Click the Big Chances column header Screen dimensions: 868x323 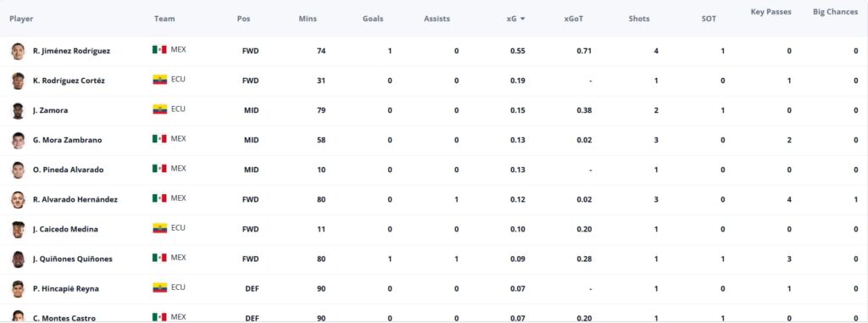[835, 12]
